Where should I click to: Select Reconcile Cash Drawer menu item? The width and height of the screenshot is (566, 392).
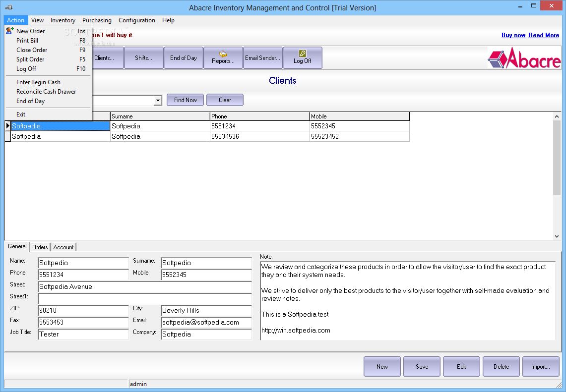[48, 92]
